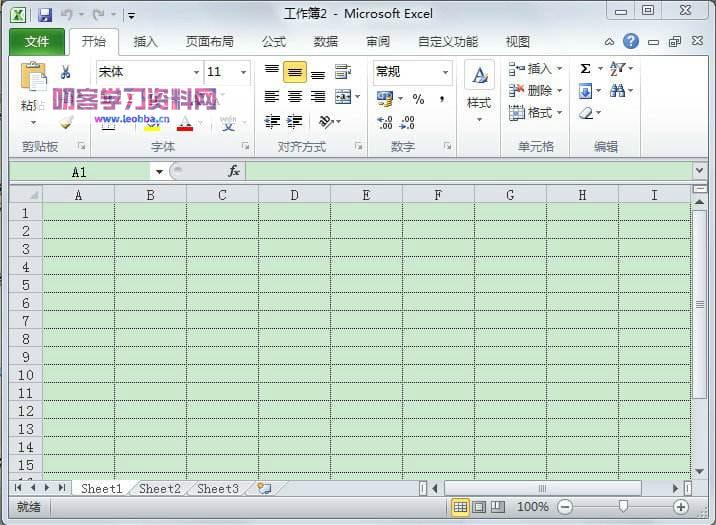The height and width of the screenshot is (525, 716).
Task: Click the Undo arrow icon
Action: tap(67, 15)
